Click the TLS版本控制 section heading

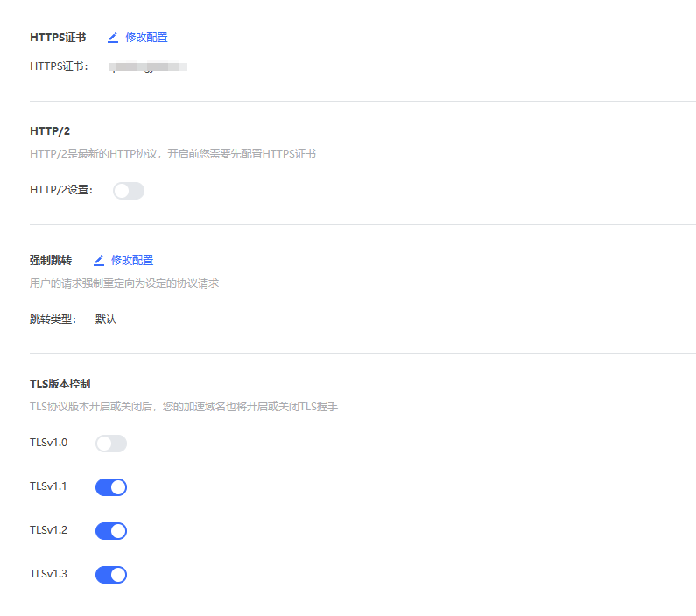pyautogui.click(x=60, y=384)
